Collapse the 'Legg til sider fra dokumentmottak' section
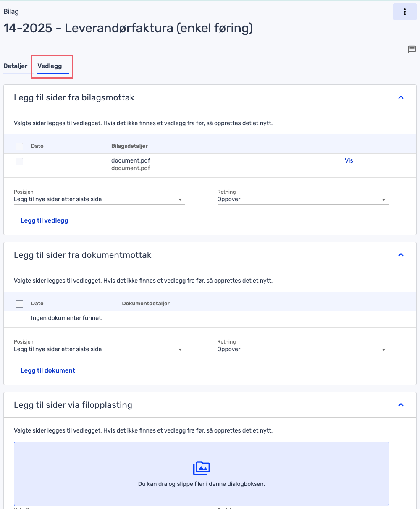The height and width of the screenshot is (509, 420). pos(401,255)
